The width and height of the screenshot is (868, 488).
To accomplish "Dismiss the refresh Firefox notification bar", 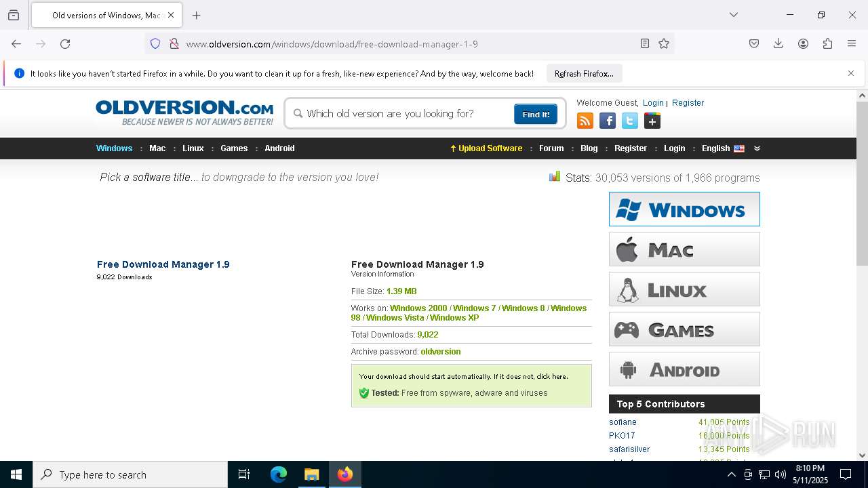I will [x=851, y=73].
